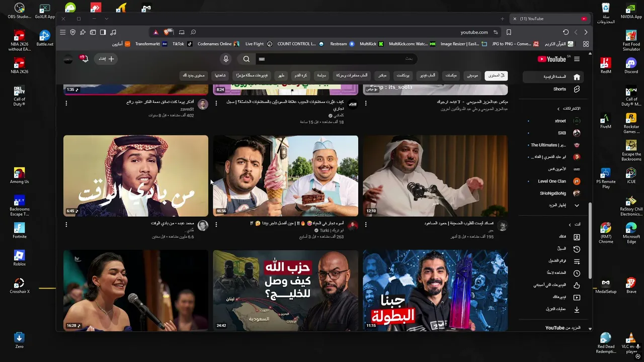Open the playlist music note icon

click(113, 32)
